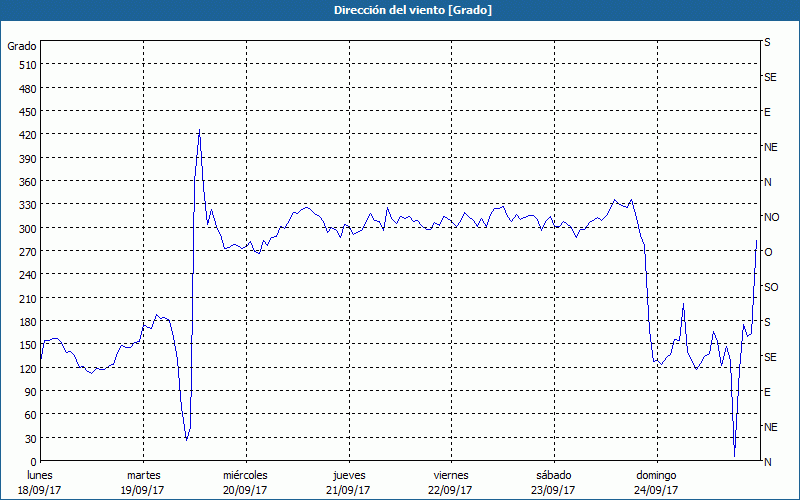Click the 30 tick label on the left axis
The width and height of the screenshot is (800, 500).
(x=29, y=439)
